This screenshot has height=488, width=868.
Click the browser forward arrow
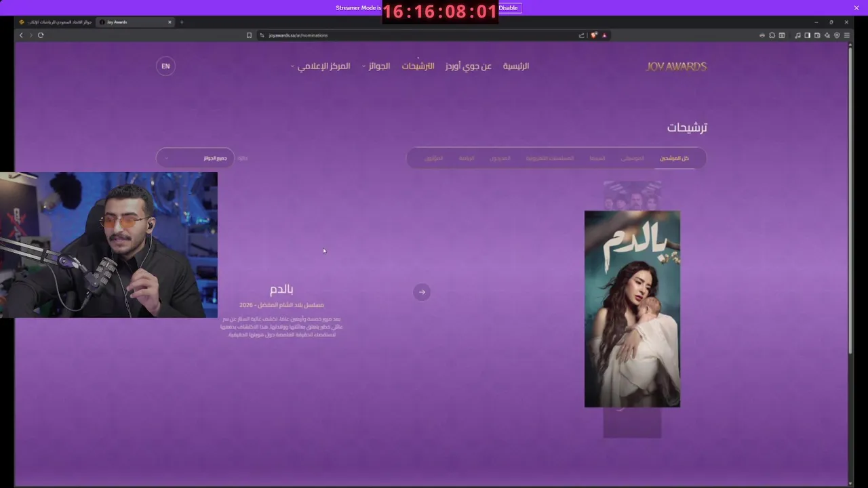(31, 35)
